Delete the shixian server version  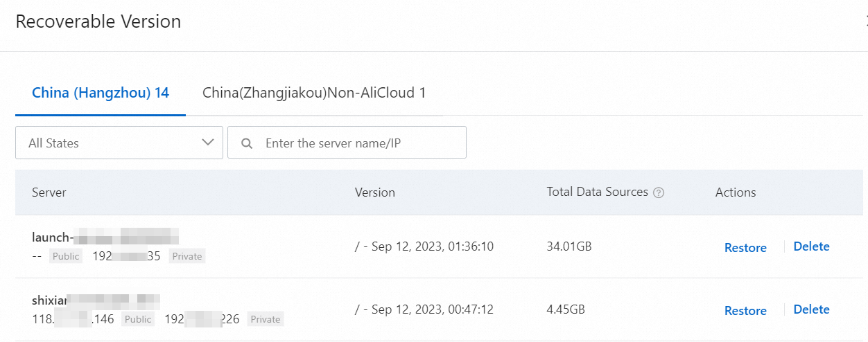tap(811, 309)
